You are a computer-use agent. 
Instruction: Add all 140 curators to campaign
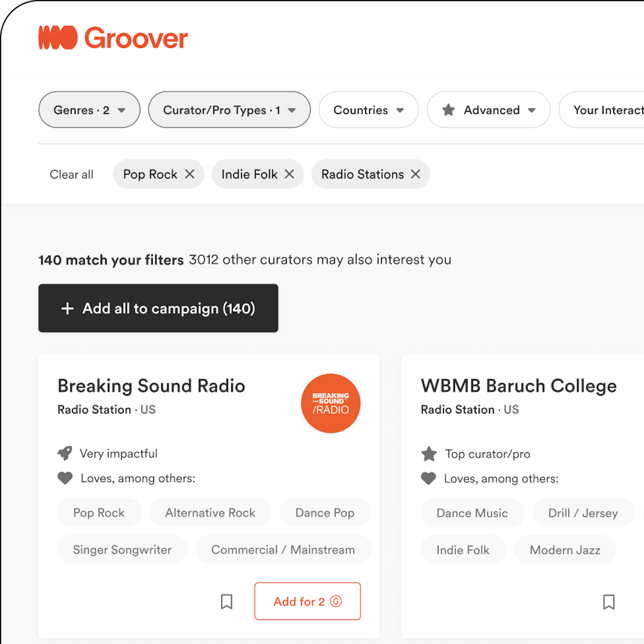click(158, 308)
